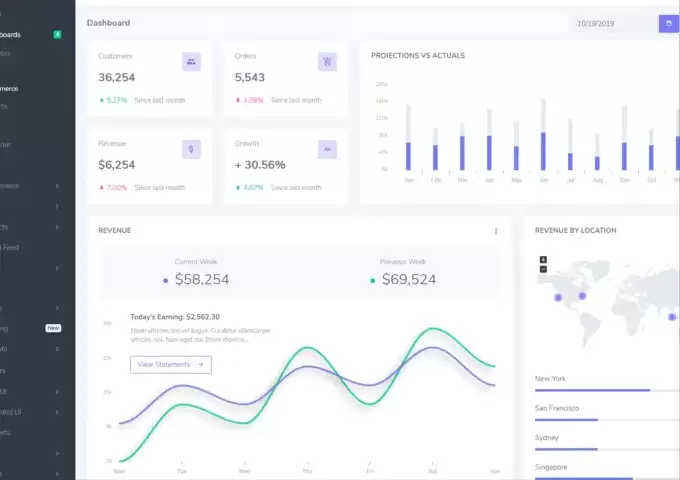Click the Customers card users icon
The width and height of the screenshot is (680, 480).
pos(191,62)
